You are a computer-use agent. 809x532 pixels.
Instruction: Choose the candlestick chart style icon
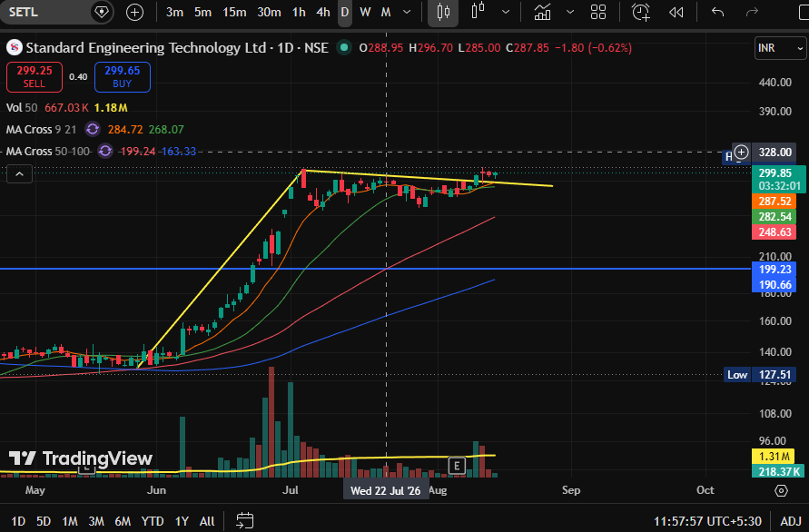443,12
